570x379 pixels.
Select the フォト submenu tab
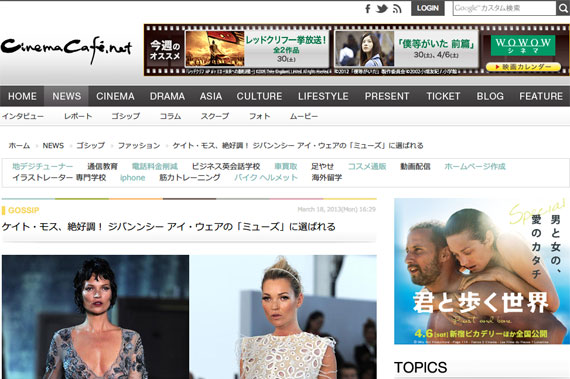coord(260,116)
